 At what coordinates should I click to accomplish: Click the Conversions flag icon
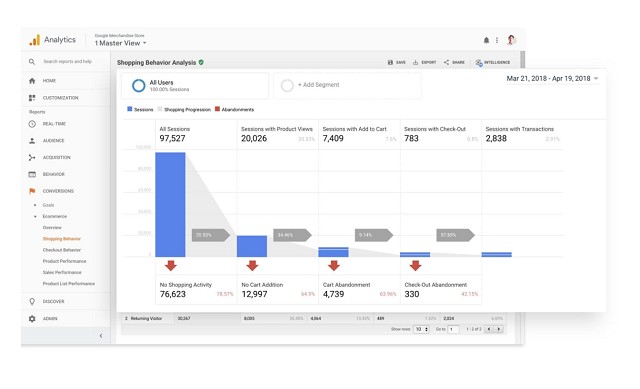[x=32, y=191]
